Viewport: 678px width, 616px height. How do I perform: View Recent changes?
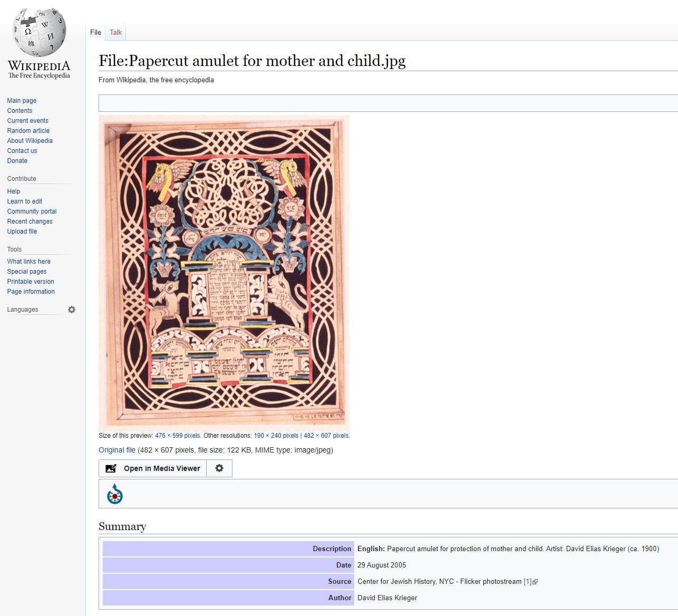(x=30, y=222)
